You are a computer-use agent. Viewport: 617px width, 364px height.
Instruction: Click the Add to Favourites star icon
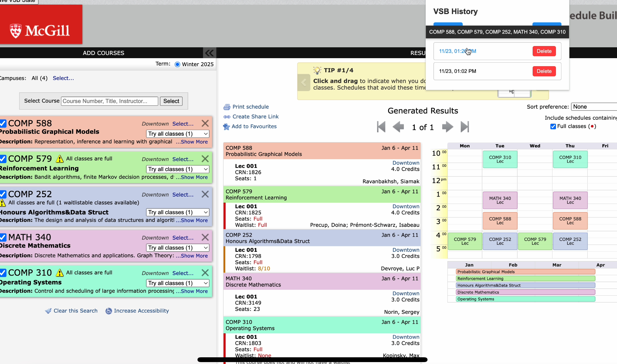point(226,127)
